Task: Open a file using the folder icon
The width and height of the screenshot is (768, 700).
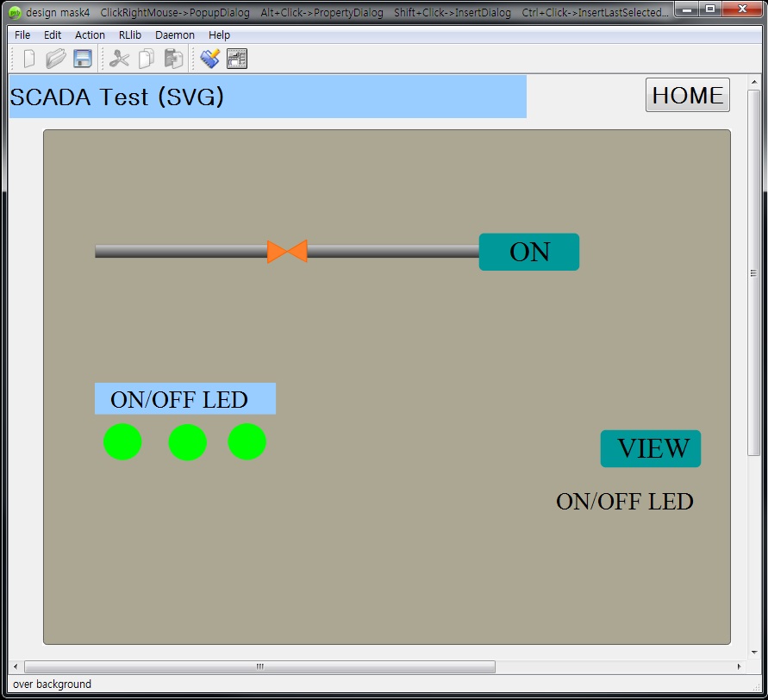Action: tap(53, 58)
